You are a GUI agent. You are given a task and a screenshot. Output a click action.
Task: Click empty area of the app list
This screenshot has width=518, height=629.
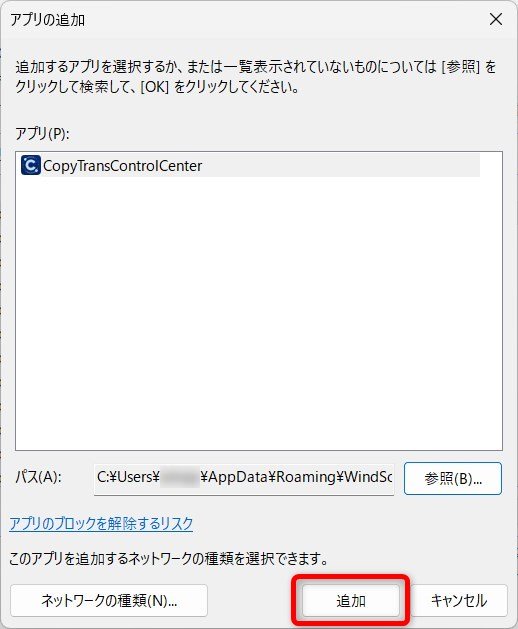point(259,313)
